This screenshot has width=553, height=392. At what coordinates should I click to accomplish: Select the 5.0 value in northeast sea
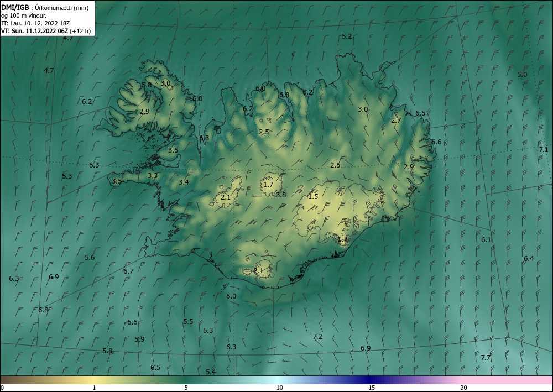point(522,75)
